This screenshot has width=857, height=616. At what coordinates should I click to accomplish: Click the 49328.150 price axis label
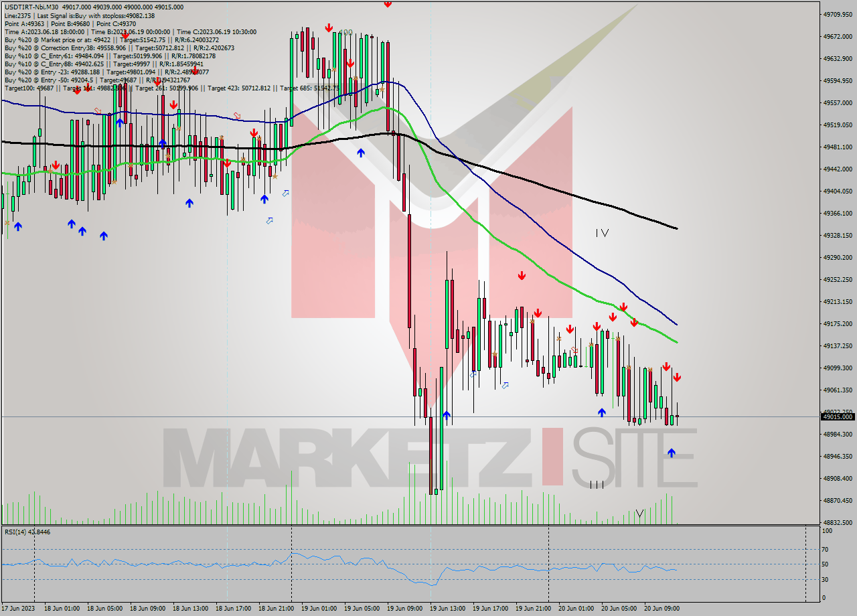(x=838, y=235)
